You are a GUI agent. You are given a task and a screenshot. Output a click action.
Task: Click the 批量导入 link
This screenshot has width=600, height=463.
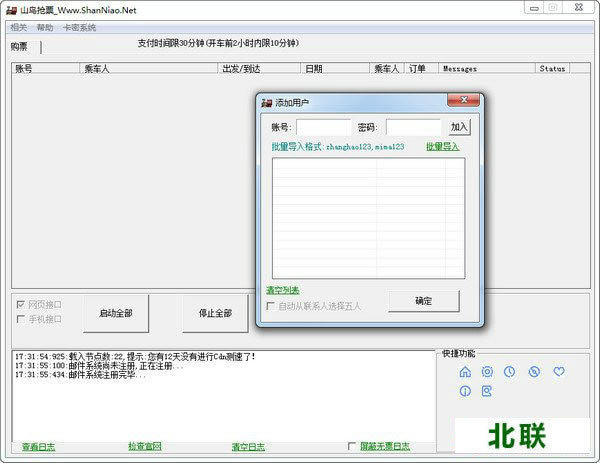(x=442, y=147)
